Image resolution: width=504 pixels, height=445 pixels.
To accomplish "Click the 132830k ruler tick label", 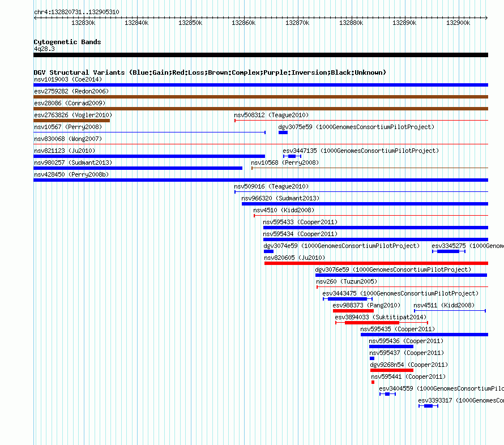I will 83,23.
